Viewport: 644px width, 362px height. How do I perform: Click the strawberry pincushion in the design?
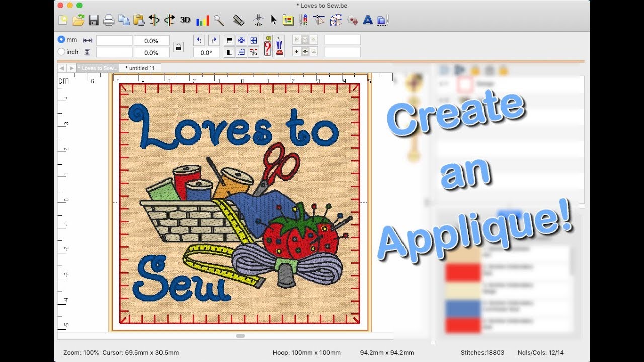pyautogui.click(x=301, y=235)
